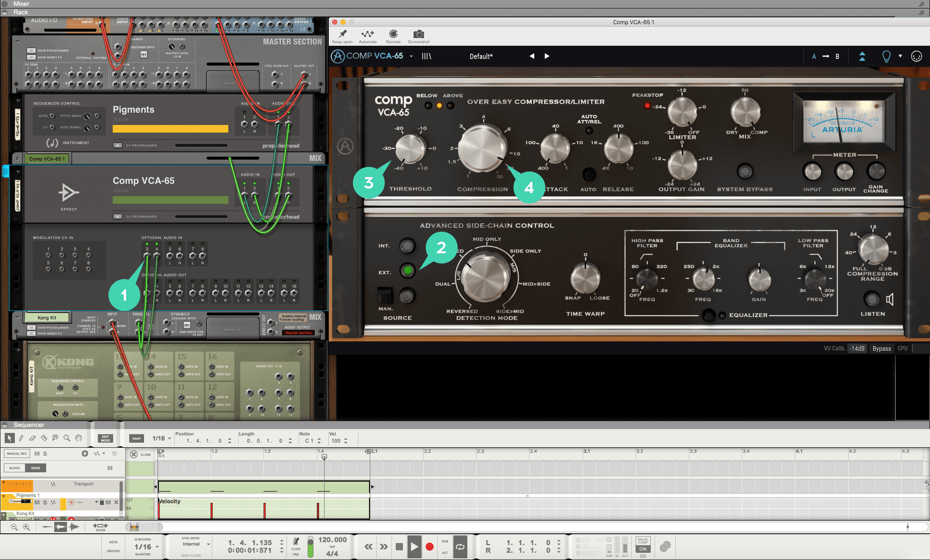Toggle the MAN. source button

click(407, 296)
